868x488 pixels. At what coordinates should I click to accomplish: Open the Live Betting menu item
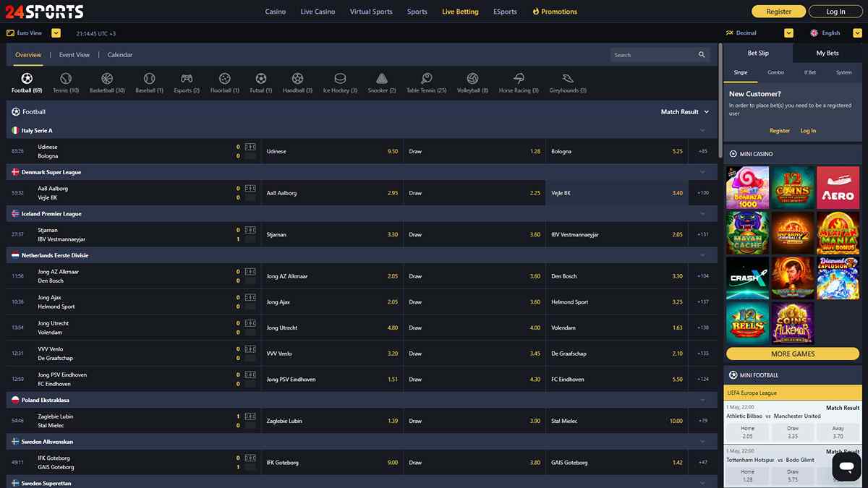(460, 12)
